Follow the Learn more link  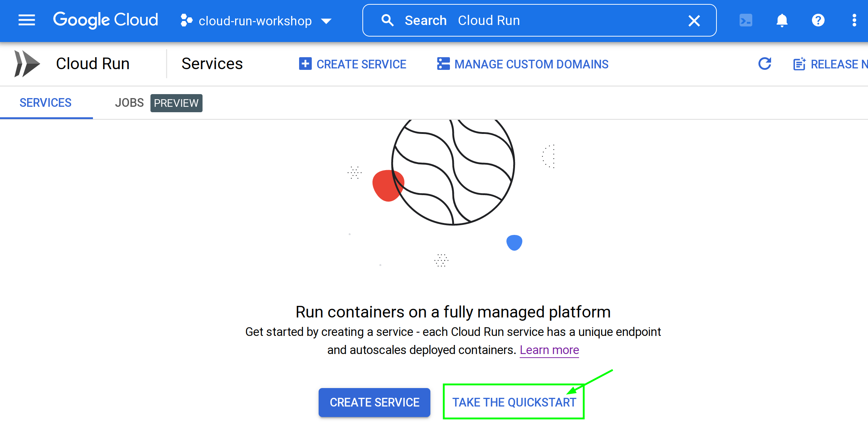click(x=549, y=350)
